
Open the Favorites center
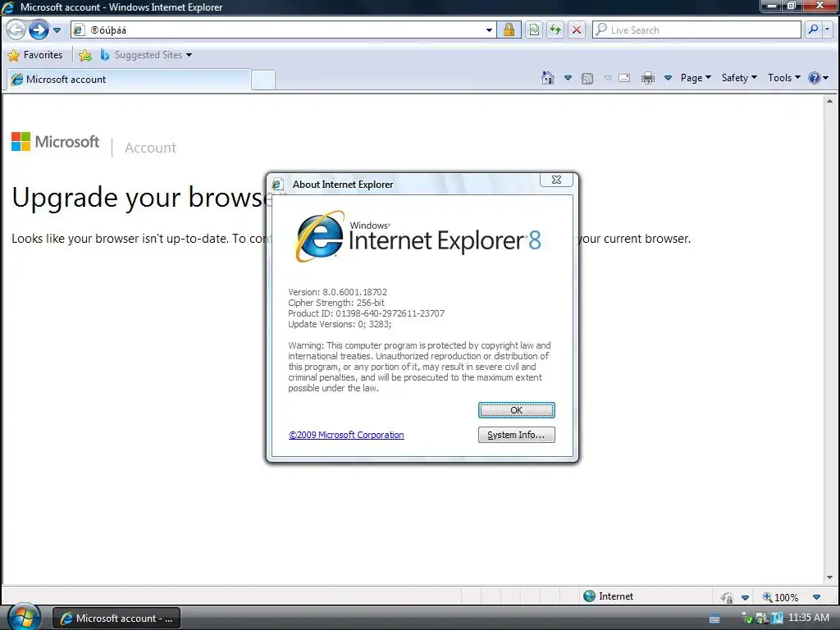point(35,55)
